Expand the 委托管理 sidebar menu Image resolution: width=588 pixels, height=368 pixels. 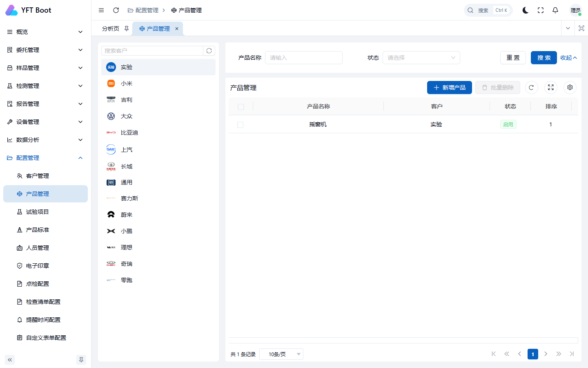(x=45, y=50)
